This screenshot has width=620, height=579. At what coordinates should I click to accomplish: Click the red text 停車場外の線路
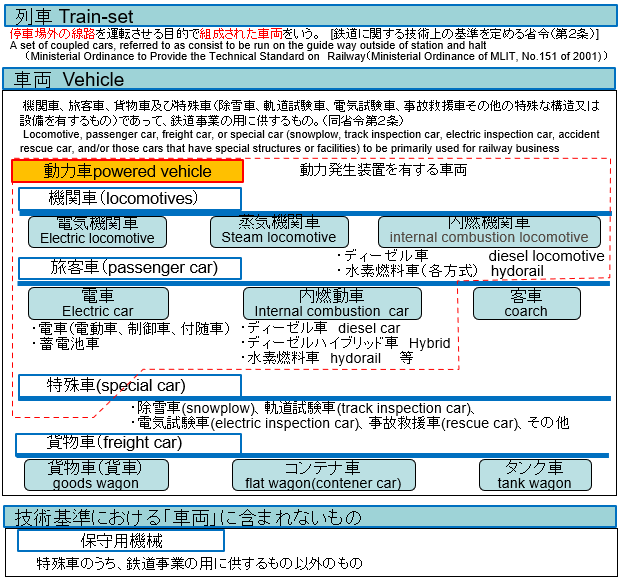pos(52,34)
